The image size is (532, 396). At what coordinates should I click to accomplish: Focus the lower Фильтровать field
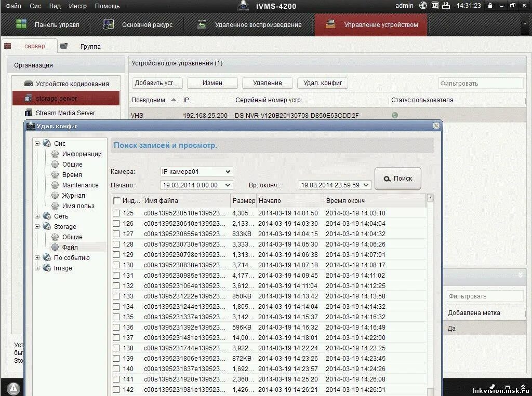(485, 296)
